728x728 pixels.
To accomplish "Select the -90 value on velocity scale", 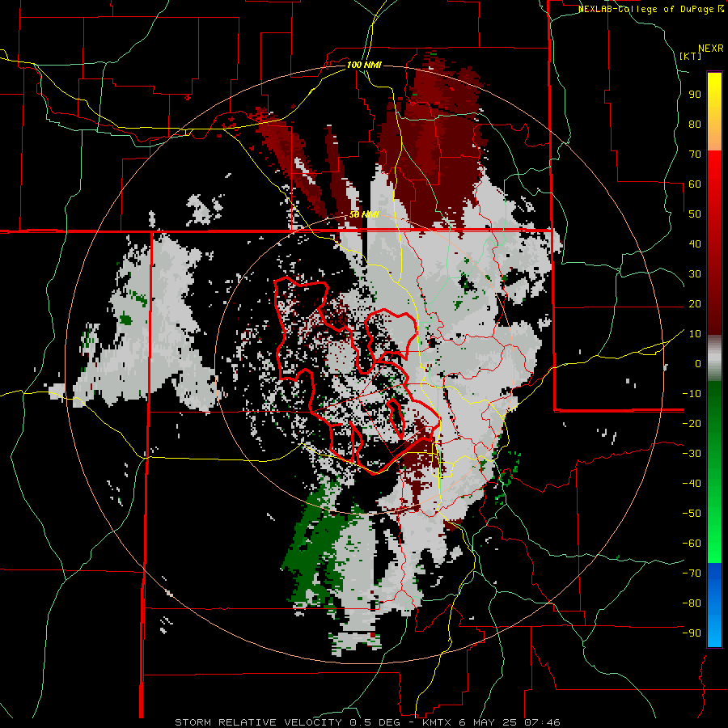I will click(x=692, y=633).
